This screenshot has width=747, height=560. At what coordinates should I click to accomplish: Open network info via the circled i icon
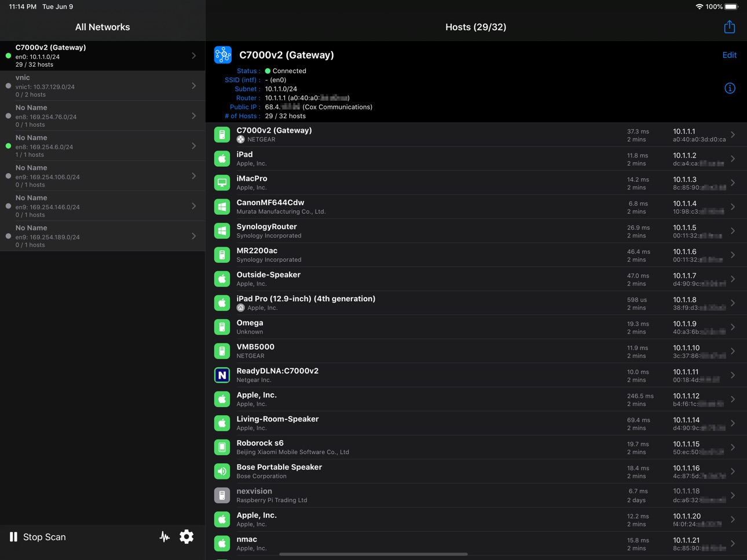coord(730,88)
